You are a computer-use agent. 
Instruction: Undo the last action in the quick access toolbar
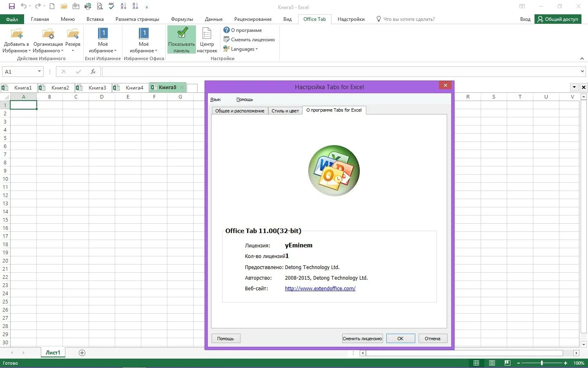click(x=24, y=6)
